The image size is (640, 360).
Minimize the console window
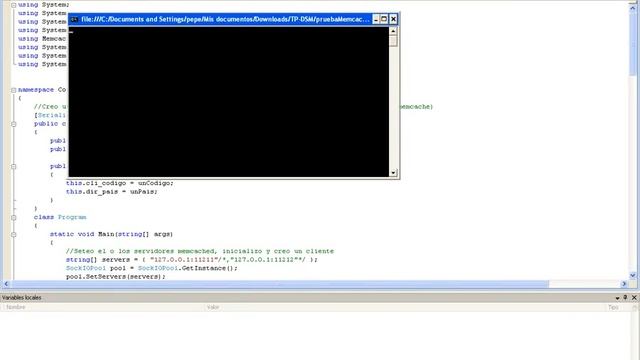coord(376,19)
